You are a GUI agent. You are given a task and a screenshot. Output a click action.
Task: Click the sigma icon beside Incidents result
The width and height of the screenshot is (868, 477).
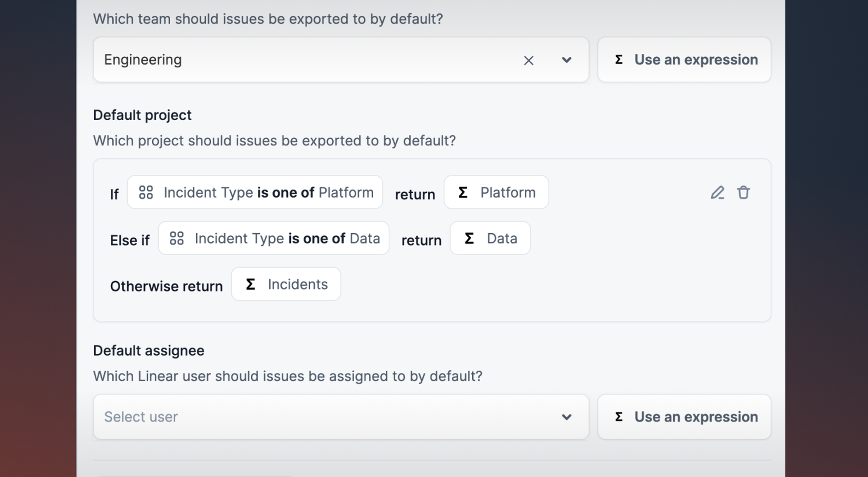[250, 284]
